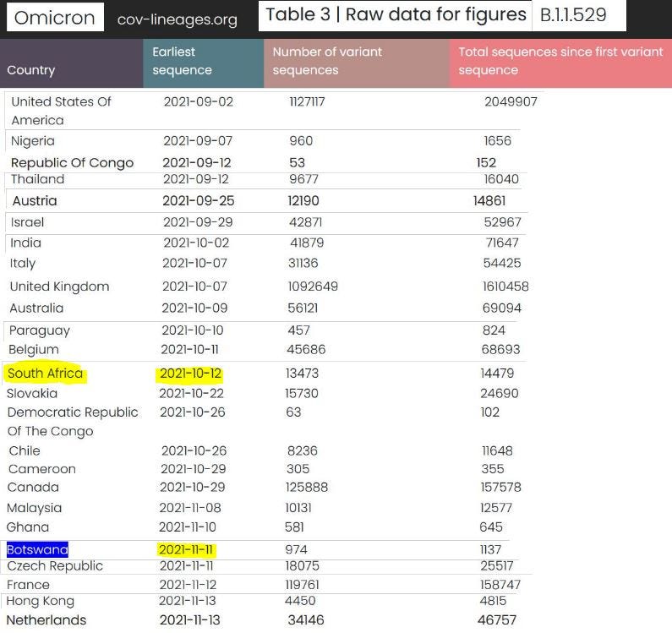Select the Malaysia country cell
672x633 pixels.
(x=35, y=508)
